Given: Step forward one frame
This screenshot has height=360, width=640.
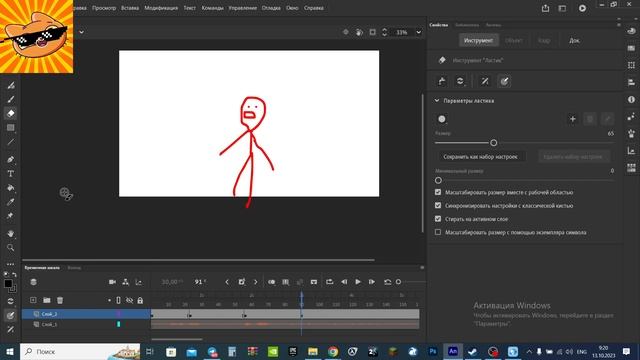Looking at the screenshot, I should click(x=371, y=282).
